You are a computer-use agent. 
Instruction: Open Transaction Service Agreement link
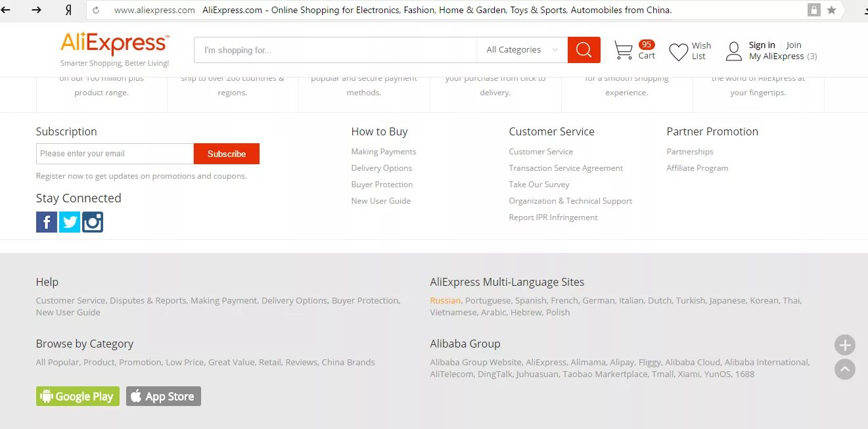coord(566,168)
